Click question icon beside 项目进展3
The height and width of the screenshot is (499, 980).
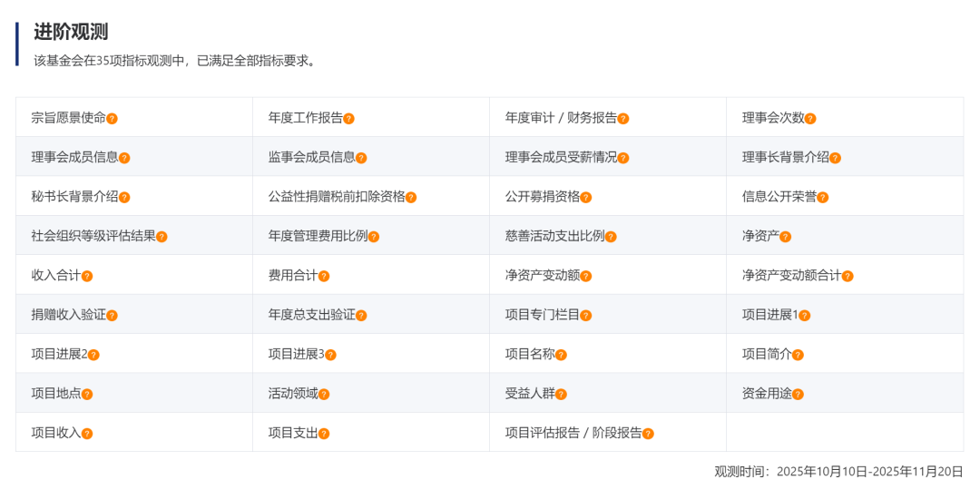330,355
